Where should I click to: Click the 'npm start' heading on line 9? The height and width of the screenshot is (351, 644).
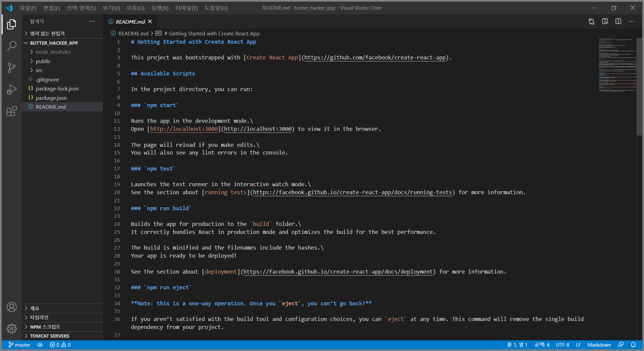(x=154, y=105)
